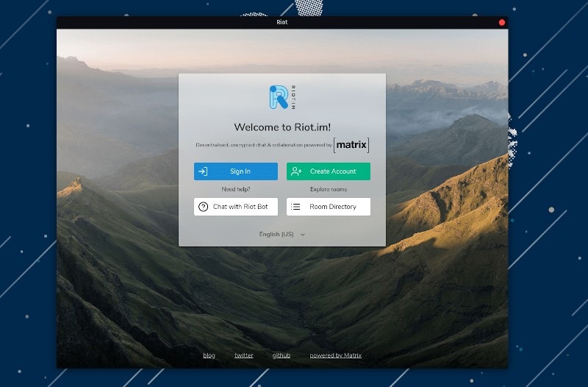Image resolution: width=588 pixels, height=387 pixels.
Task: Click the list icon on Room Directory
Action: click(x=295, y=207)
